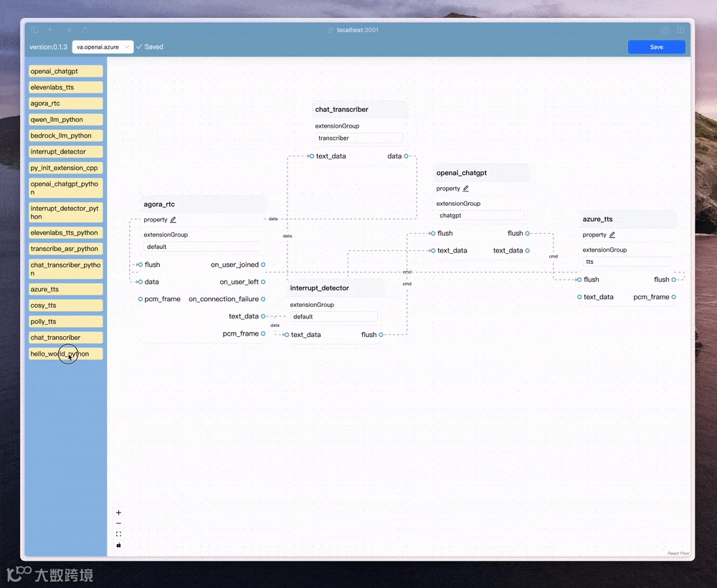Reload the page with the refresh icon
The height and width of the screenshot is (588, 717).
coord(85,29)
